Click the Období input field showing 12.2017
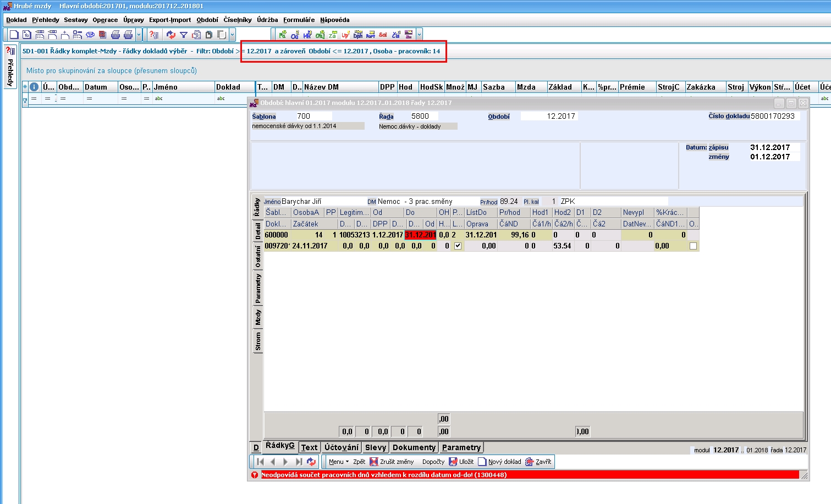Image resolution: width=831 pixels, height=504 pixels. (x=548, y=116)
